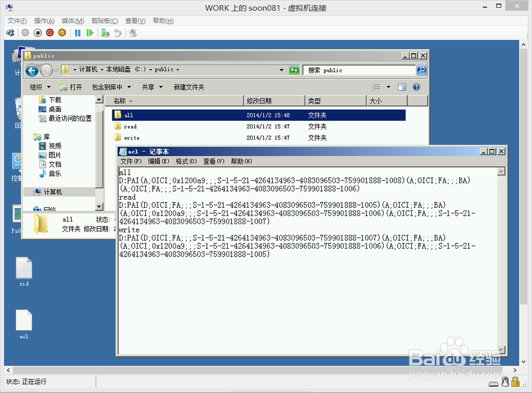Open Explorer help icon
This screenshot has width=532, height=393.
[x=417, y=87]
